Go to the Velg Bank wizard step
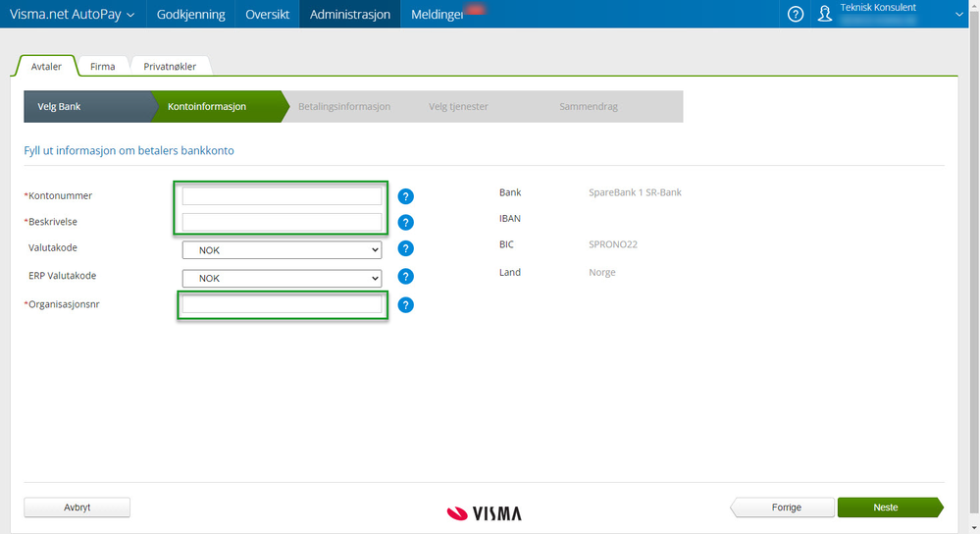 point(87,106)
